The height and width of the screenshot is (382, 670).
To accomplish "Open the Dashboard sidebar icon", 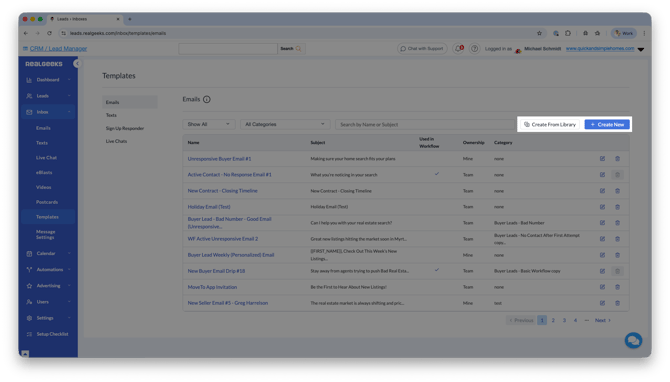I will click(29, 80).
